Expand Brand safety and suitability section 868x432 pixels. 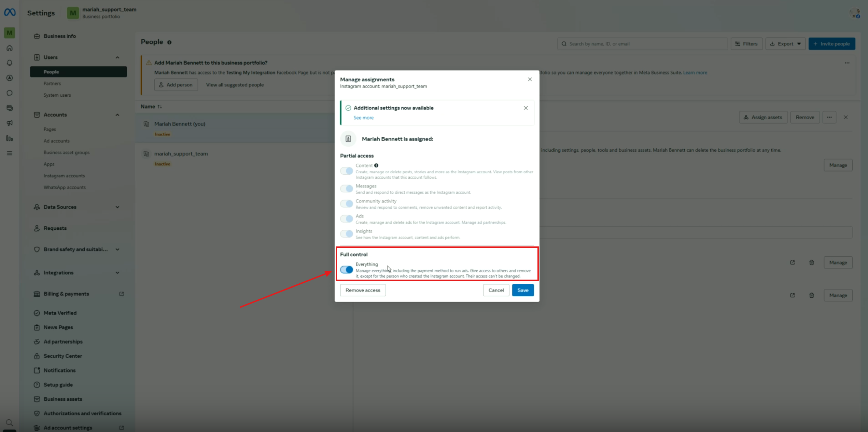[117, 249]
